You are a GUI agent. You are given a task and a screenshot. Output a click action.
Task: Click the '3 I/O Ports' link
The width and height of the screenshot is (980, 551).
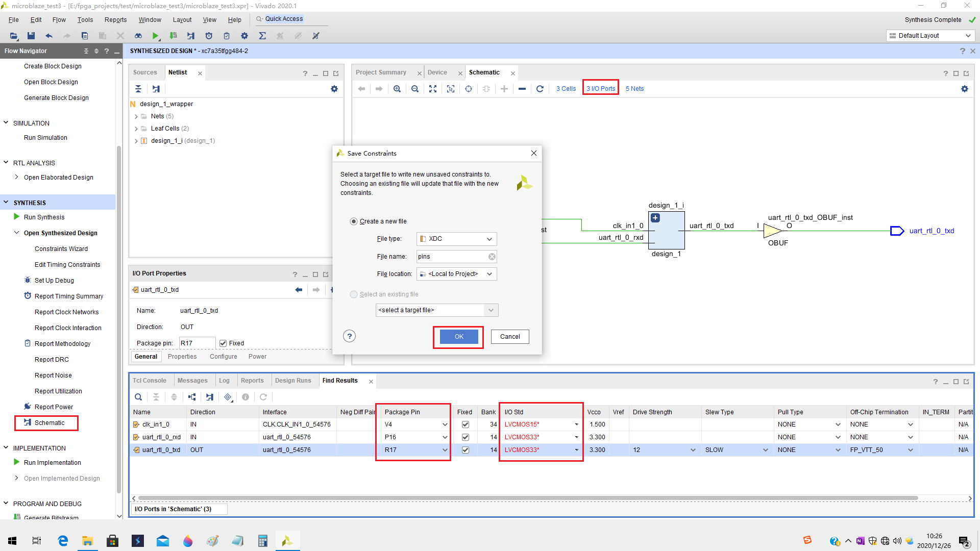pos(600,89)
